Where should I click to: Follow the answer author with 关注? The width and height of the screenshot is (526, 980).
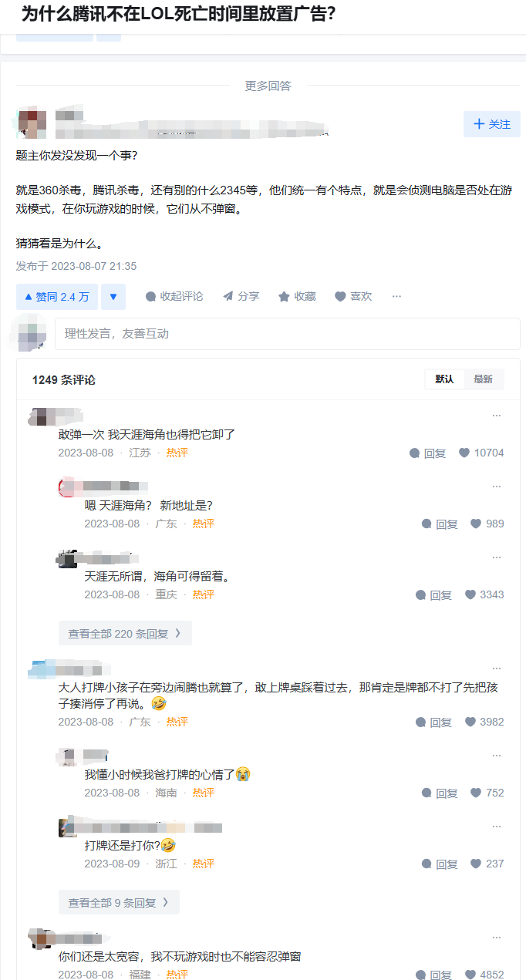[491, 124]
